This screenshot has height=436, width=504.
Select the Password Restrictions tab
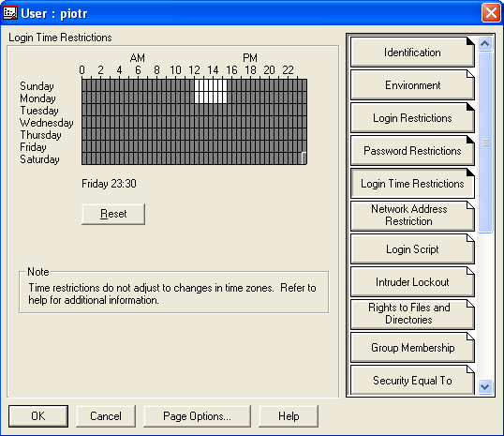coord(412,151)
